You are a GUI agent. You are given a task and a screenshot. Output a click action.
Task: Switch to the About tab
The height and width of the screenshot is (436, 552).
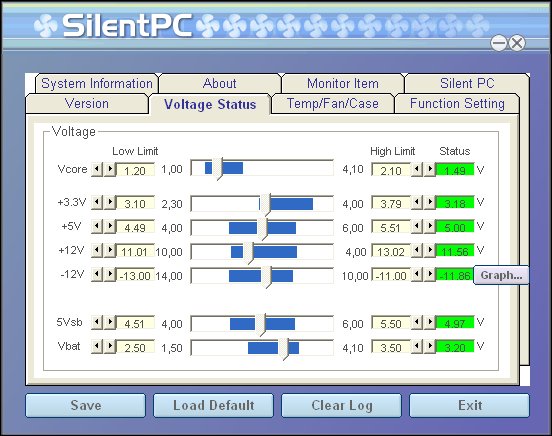[220, 83]
